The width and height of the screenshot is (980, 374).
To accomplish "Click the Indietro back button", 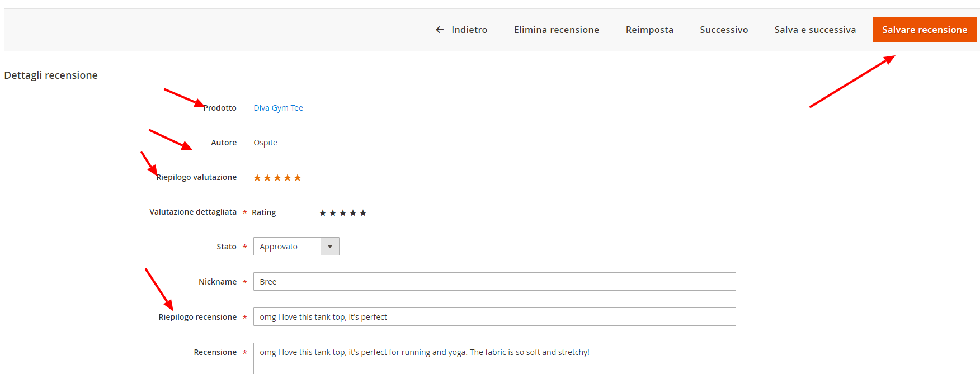I will click(461, 30).
